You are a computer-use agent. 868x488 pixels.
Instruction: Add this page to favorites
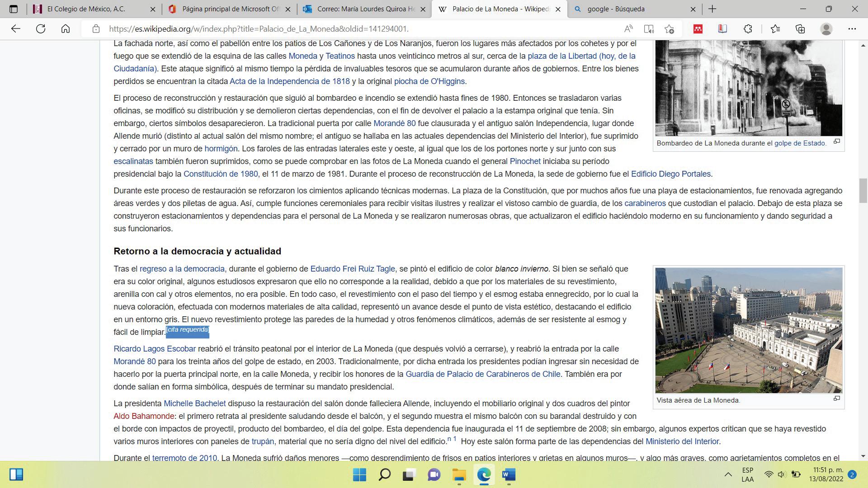[x=670, y=29]
